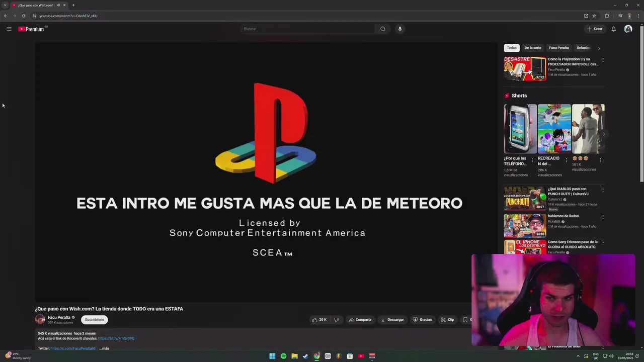This screenshot has height=362, width=644.
Task: Open options for Sony Ericsson video
Action: tap(603, 243)
